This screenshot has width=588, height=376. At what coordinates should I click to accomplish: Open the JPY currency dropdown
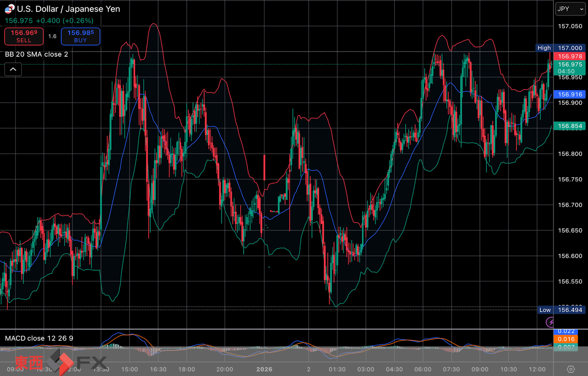tap(570, 9)
